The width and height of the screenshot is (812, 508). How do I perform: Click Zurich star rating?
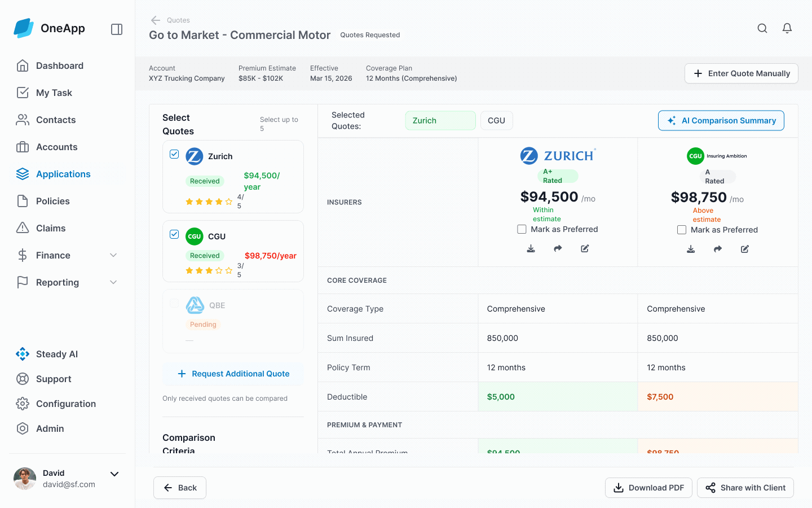click(209, 202)
